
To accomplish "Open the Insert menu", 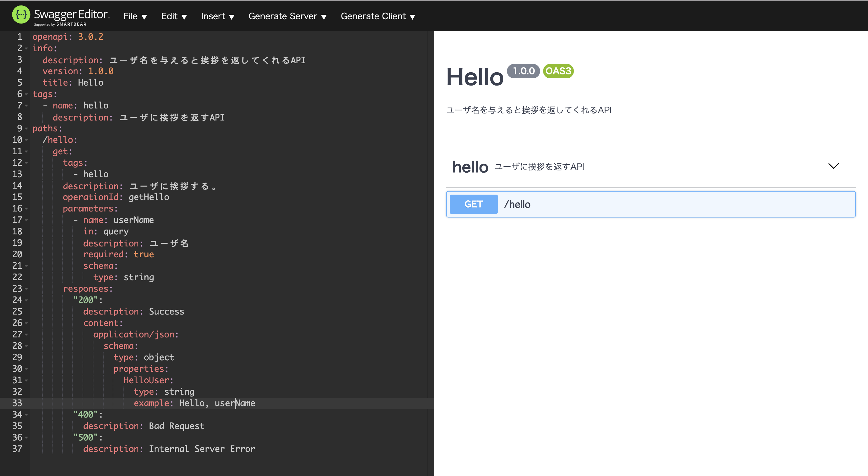I will [217, 16].
